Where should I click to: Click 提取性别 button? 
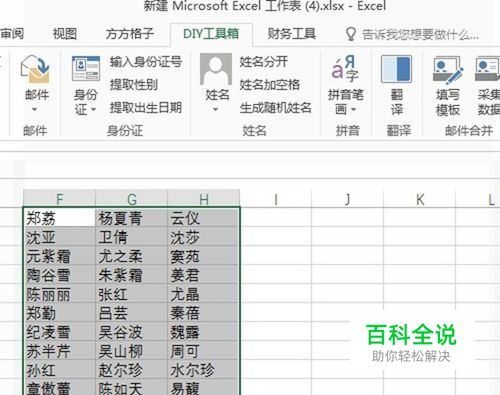click(134, 85)
